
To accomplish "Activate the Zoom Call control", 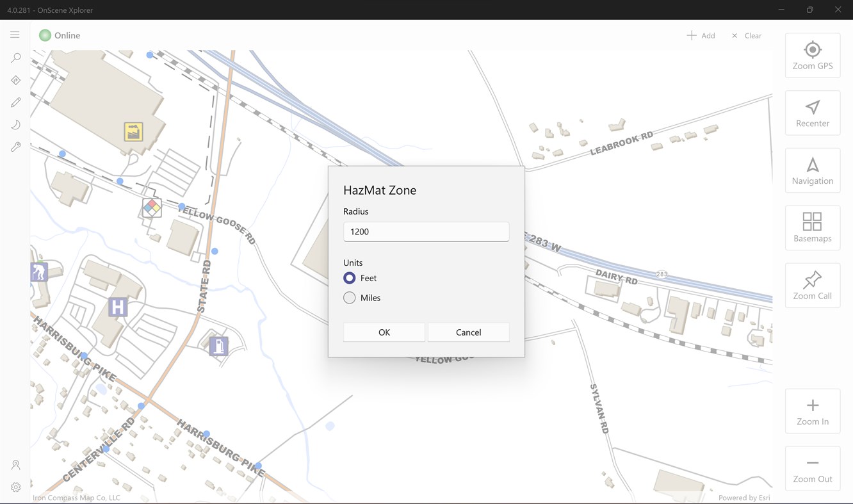I will (812, 285).
